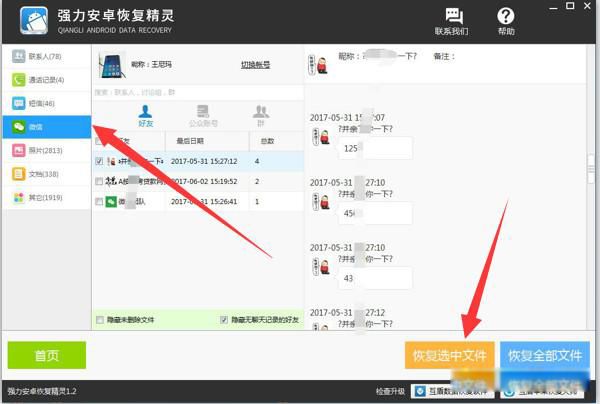
Task: Open the 联系人(78) contacts category
Action: pyautogui.click(x=45, y=55)
